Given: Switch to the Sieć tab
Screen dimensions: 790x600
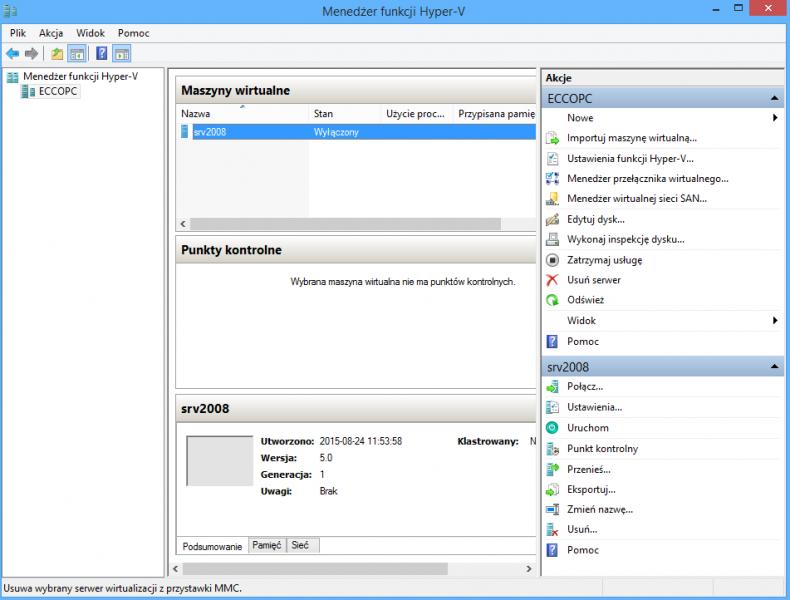Looking at the screenshot, I should (x=299, y=546).
